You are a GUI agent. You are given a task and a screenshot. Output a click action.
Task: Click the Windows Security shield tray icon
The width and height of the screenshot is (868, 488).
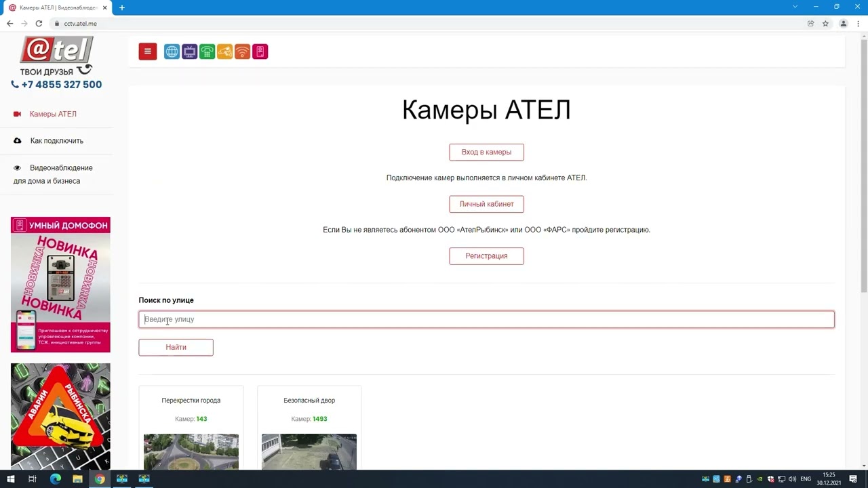(771, 479)
